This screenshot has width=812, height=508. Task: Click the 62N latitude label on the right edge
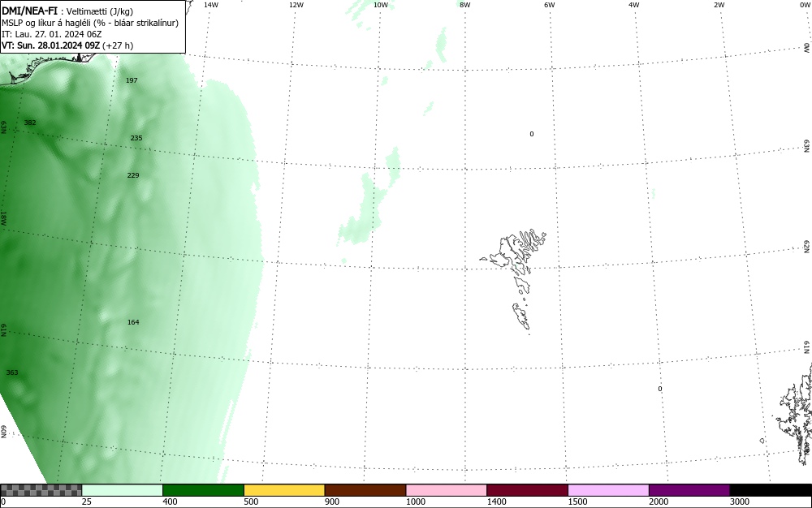pyautogui.click(x=806, y=246)
